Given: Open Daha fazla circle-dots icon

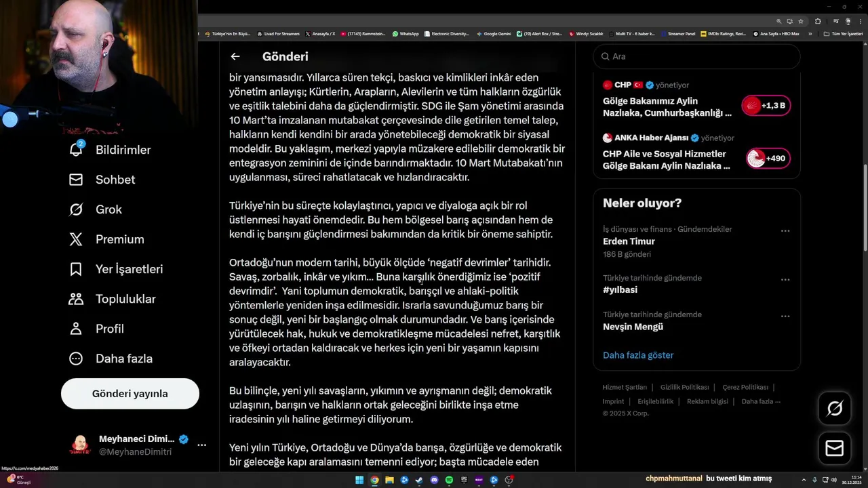Looking at the screenshot, I should 76,359.
